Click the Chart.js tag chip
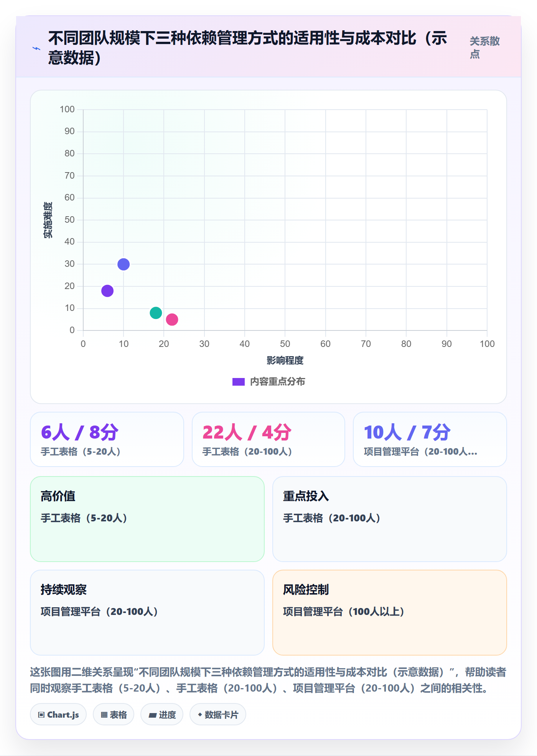The image size is (537, 756). point(58,715)
